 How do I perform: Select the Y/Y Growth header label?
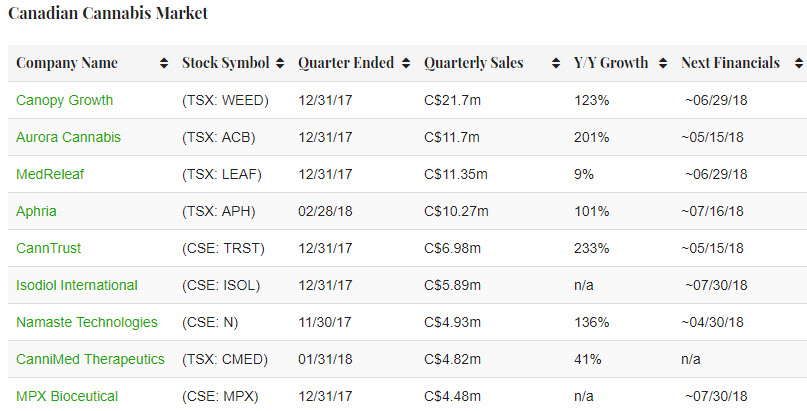(x=611, y=63)
